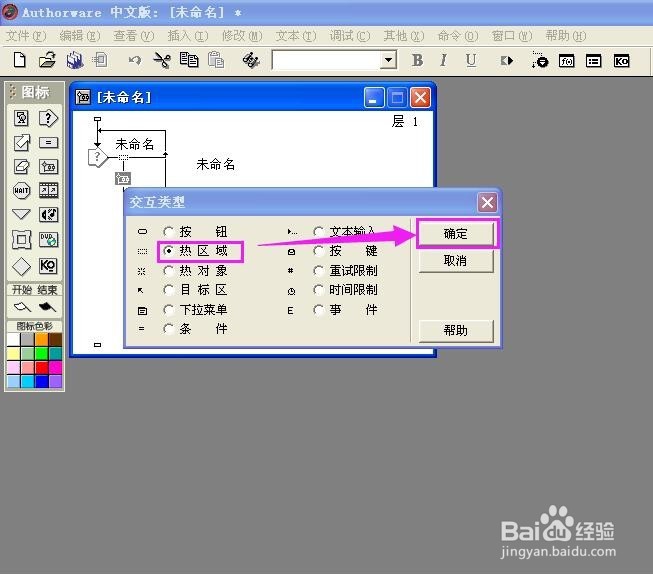Toggle Bold text style
This screenshot has height=575, width=653.
tap(417, 61)
